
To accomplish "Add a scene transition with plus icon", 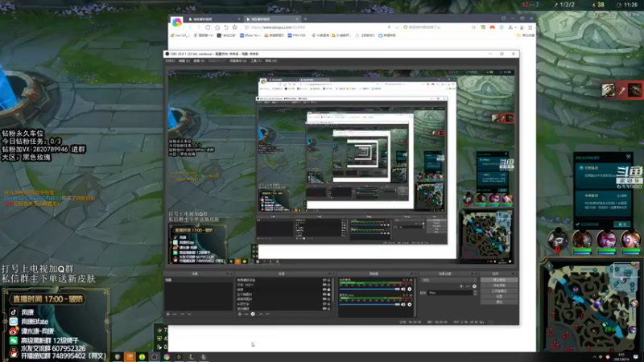I will pos(461,286).
